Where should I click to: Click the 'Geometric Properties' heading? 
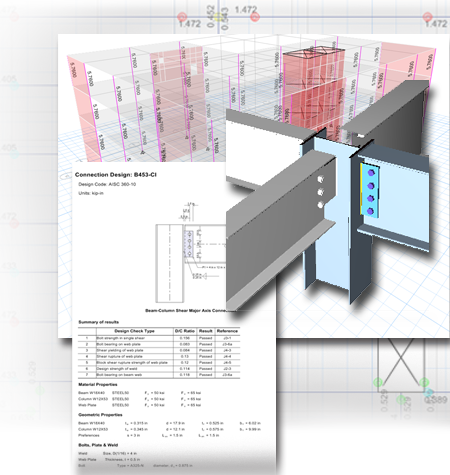(x=100, y=415)
